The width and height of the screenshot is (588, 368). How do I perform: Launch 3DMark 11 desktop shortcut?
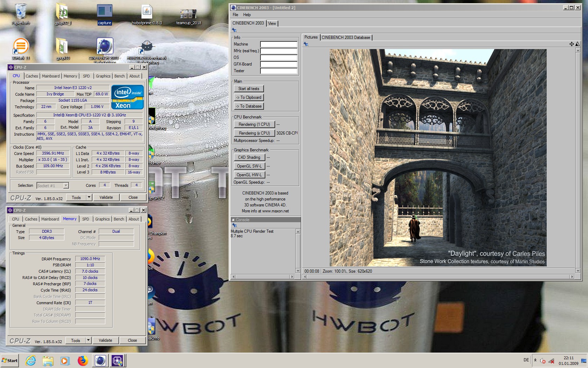pyautogui.click(x=21, y=49)
